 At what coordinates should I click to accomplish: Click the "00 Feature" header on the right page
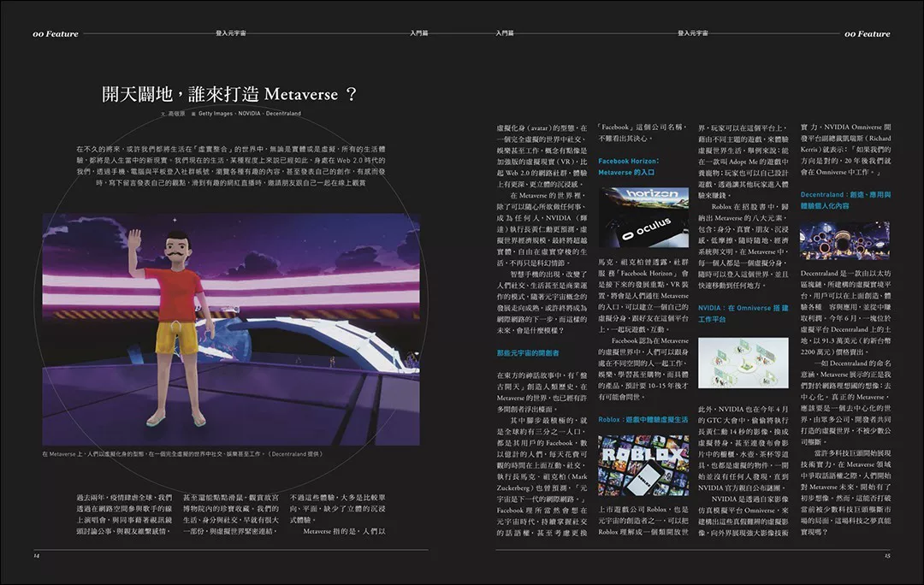(x=867, y=34)
